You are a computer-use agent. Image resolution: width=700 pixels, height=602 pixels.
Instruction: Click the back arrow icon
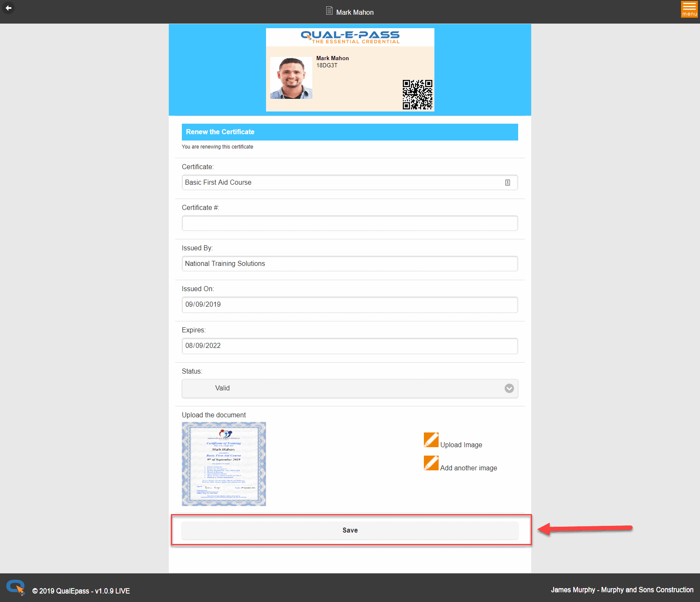(8, 8)
